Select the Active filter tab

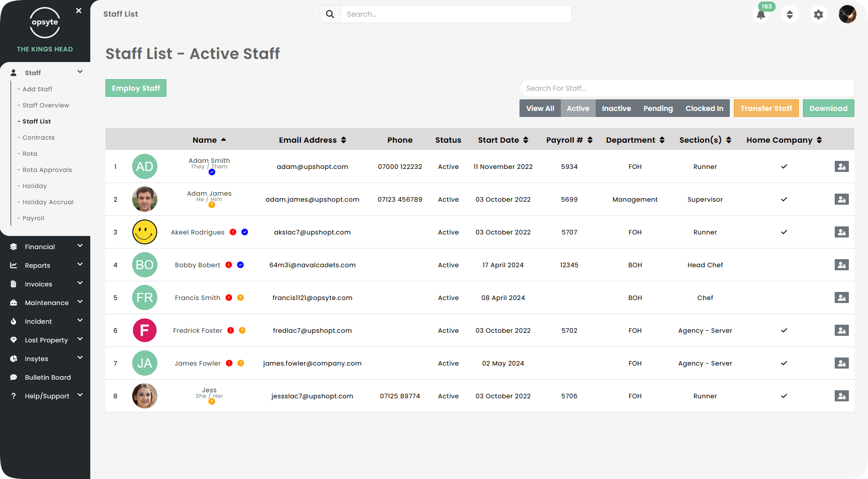click(578, 108)
